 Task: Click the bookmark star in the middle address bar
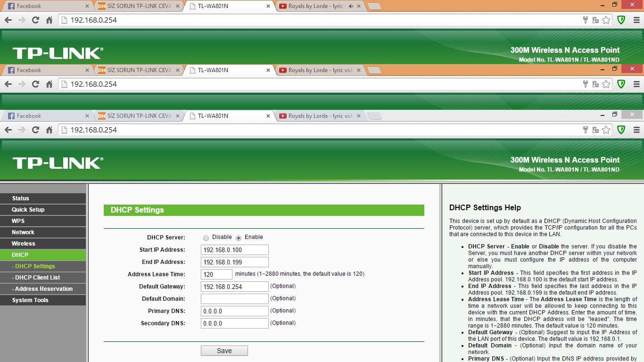[x=606, y=84]
